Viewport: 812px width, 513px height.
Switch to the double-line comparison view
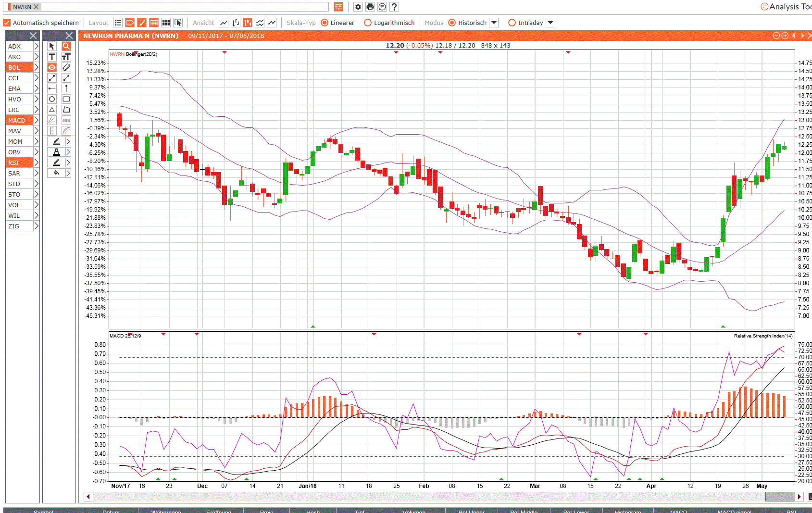[260, 23]
